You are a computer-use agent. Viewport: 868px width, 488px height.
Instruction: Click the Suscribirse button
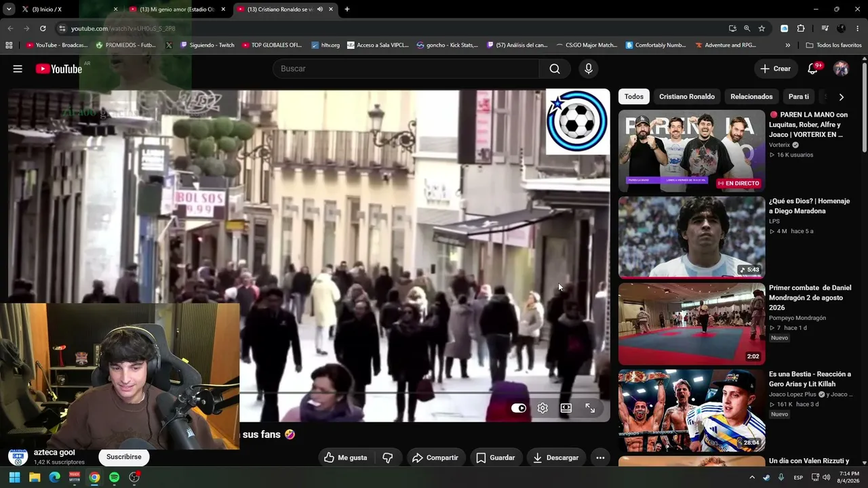click(124, 457)
